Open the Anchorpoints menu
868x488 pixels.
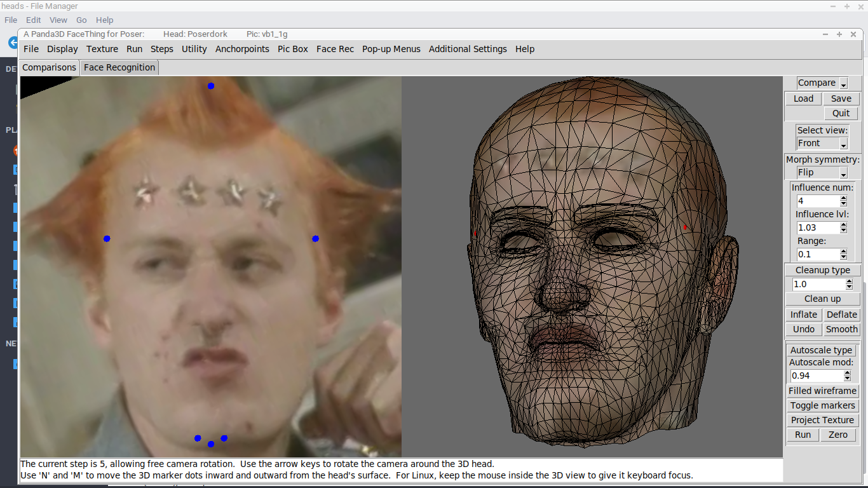pos(242,49)
